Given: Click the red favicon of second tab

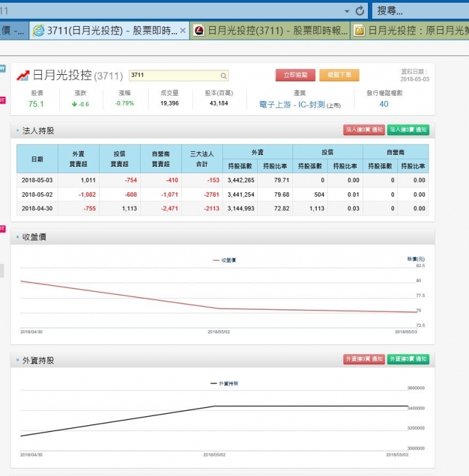Looking at the screenshot, I should click(199, 31).
